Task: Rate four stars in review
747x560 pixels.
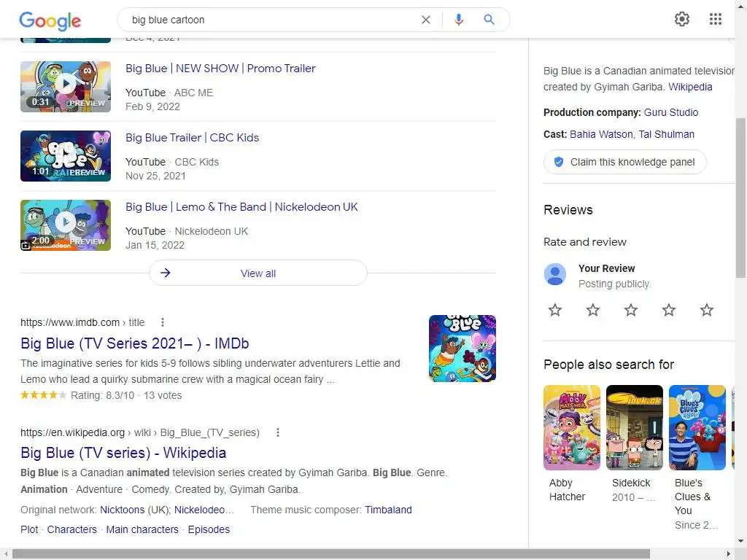Action: click(x=669, y=310)
